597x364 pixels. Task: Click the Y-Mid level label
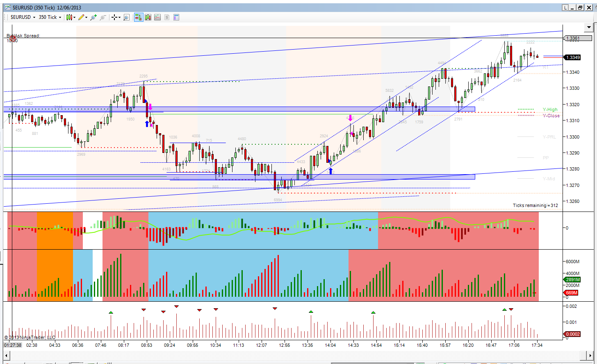tap(549, 179)
